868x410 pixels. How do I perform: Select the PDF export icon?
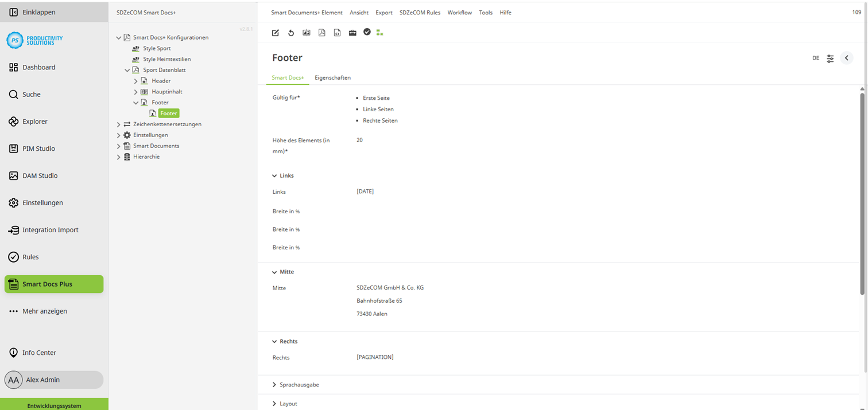coord(322,33)
